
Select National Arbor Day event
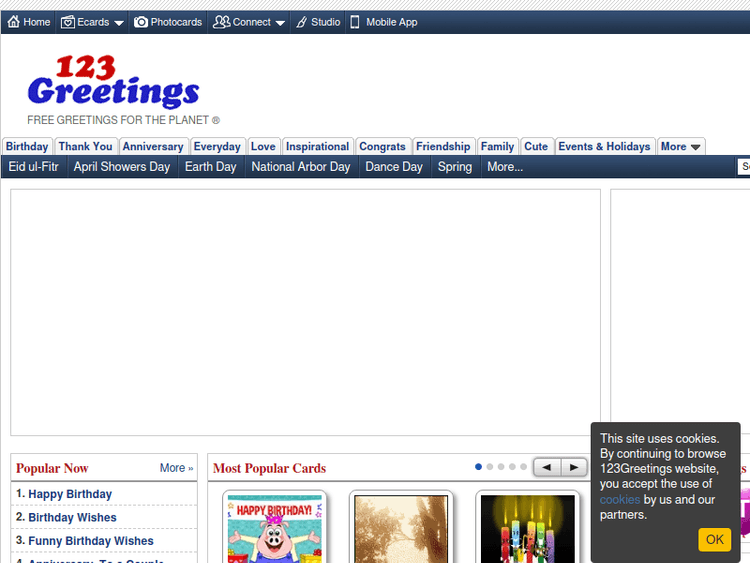tap(301, 166)
